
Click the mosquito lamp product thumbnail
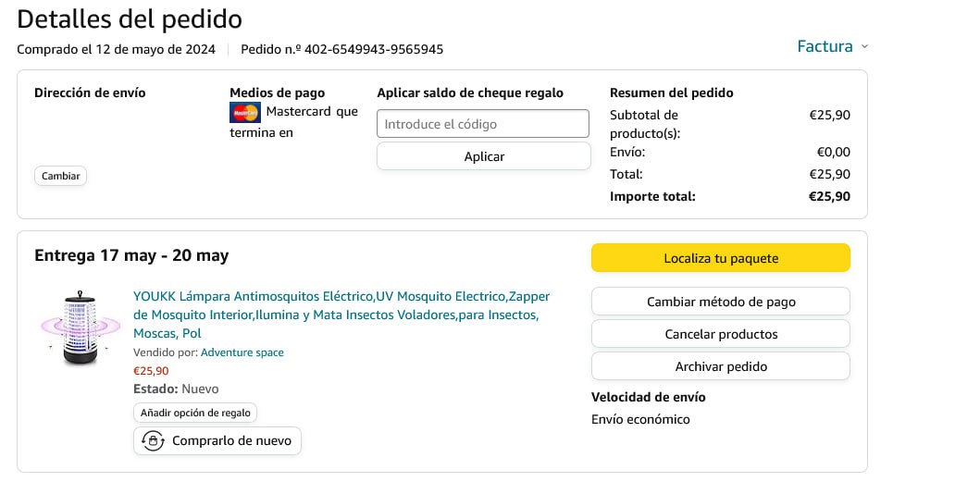coord(81,327)
